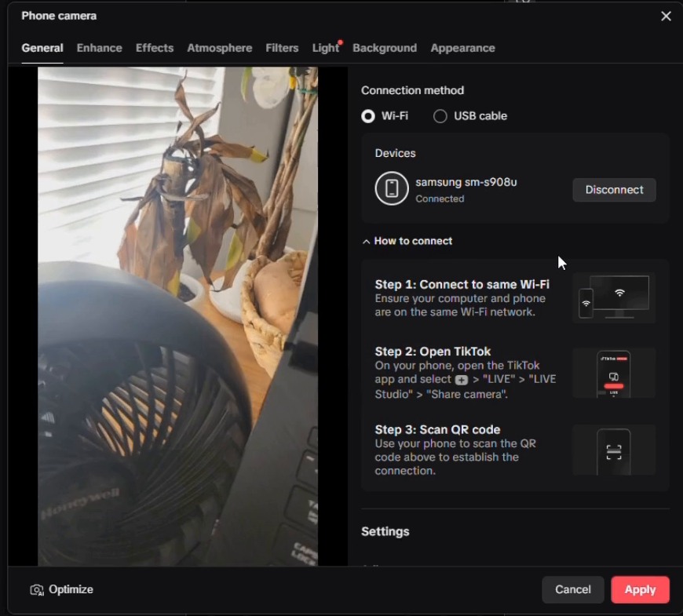Screen dimensions: 683x616
Task: Switch to the Appearance tab
Action: pos(462,48)
